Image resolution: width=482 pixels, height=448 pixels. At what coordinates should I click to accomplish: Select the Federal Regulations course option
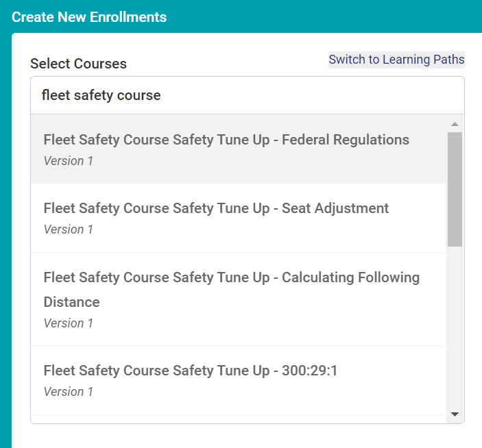click(226, 140)
